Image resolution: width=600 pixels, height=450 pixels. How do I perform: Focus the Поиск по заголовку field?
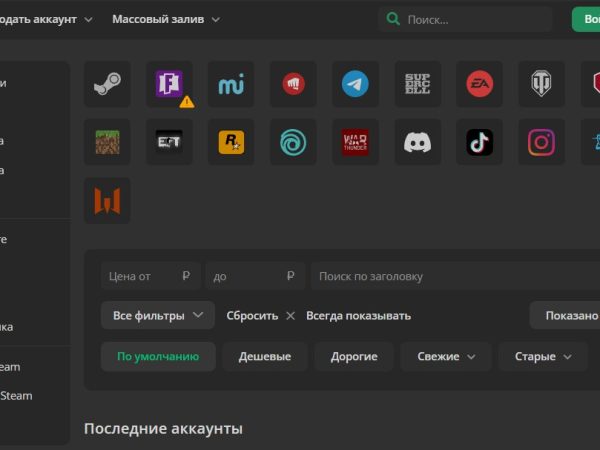coord(455,276)
